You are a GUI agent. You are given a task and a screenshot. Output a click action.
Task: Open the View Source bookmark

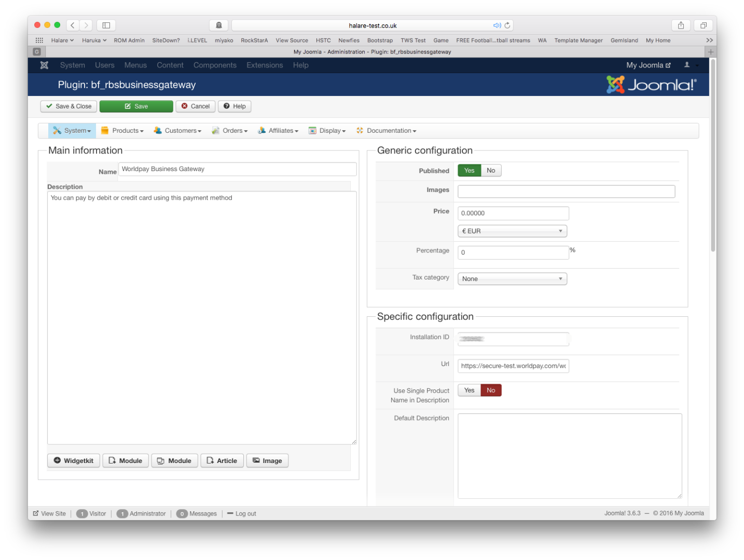292,40
